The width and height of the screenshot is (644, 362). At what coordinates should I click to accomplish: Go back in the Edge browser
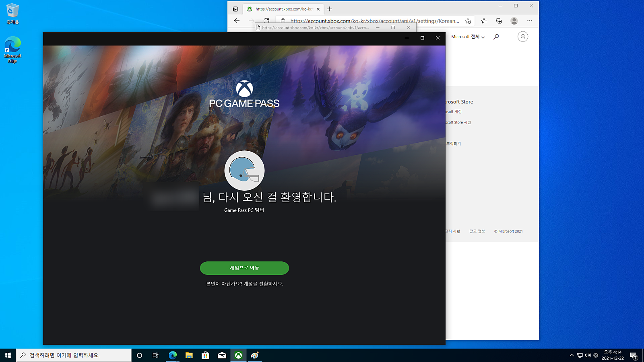tap(237, 21)
